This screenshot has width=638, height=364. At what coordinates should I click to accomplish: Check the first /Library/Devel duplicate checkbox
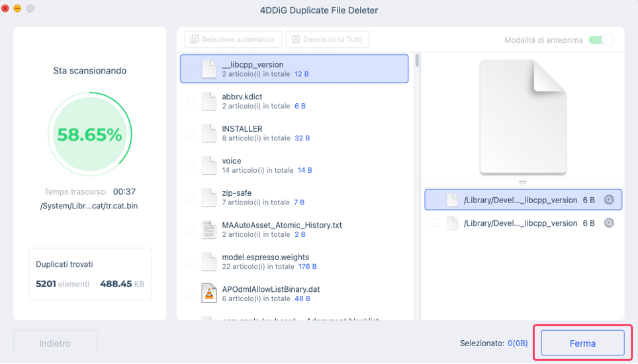435,200
